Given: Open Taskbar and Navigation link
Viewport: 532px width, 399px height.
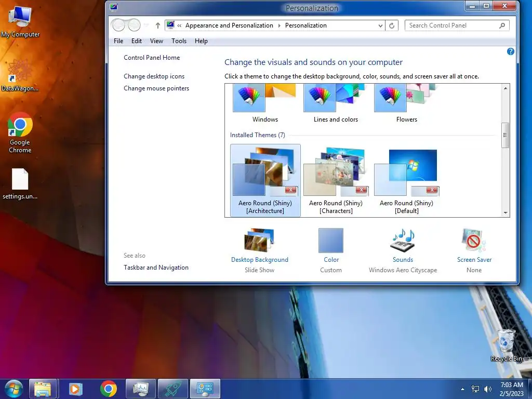Looking at the screenshot, I should (x=156, y=268).
